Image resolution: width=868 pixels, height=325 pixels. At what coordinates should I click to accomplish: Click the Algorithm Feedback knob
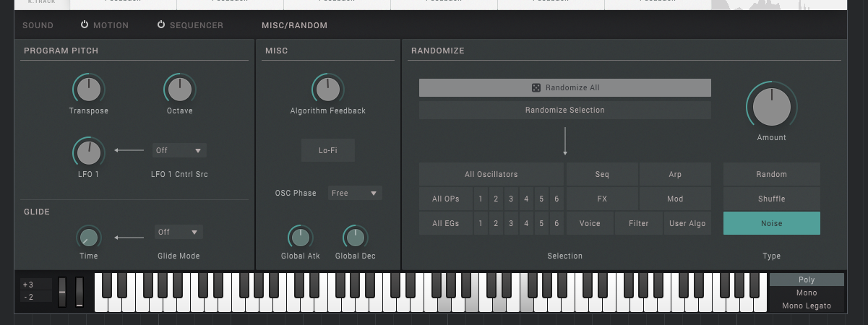tap(327, 89)
